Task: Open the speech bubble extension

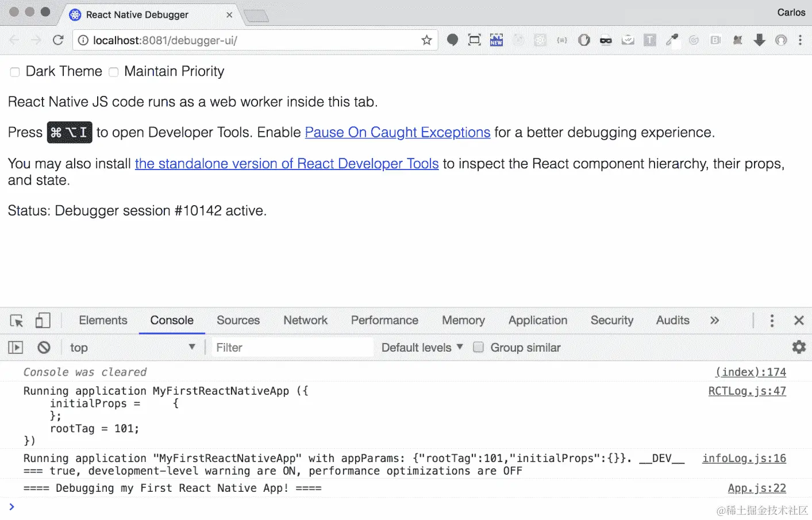Action: click(453, 40)
